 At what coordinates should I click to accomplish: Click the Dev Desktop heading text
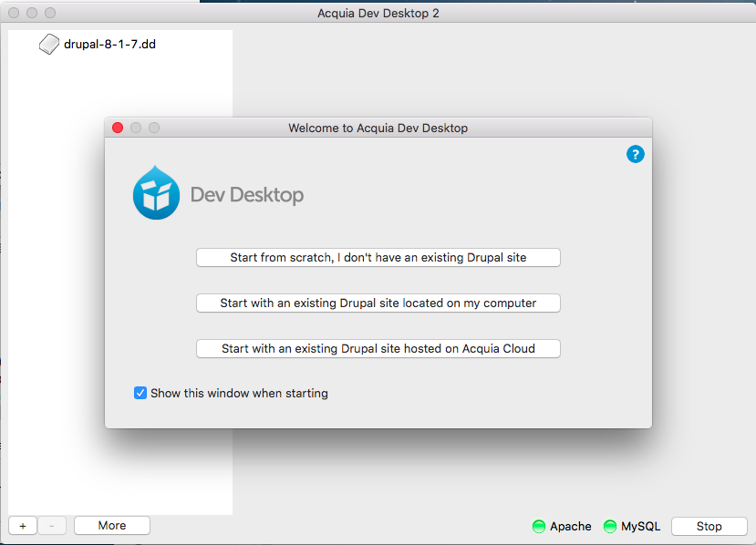point(247,195)
